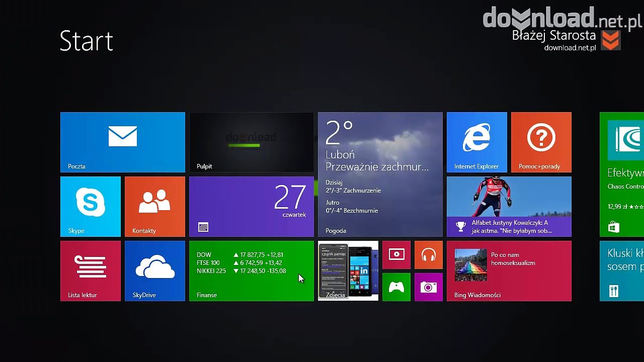
Task: Click the trophy icon on sports tile
Action: (461, 227)
